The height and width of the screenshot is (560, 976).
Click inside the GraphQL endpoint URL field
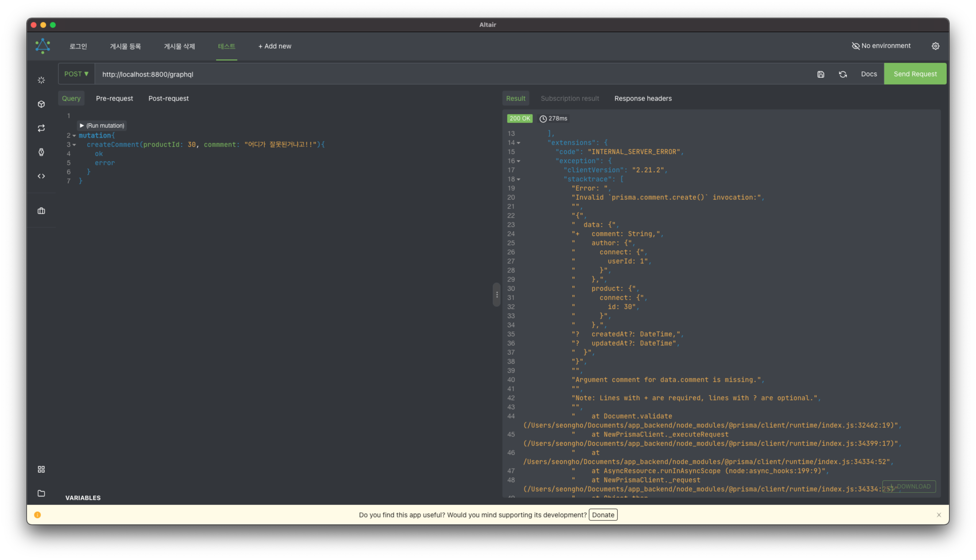coord(269,74)
